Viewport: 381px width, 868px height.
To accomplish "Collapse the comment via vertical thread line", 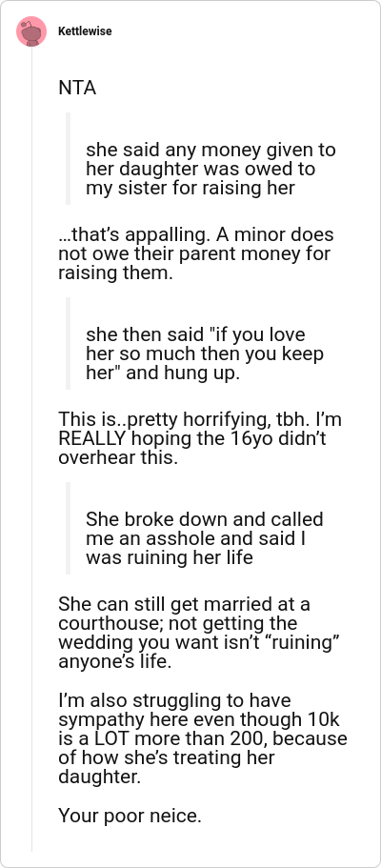I will pyautogui.click(x=31, y=449).
